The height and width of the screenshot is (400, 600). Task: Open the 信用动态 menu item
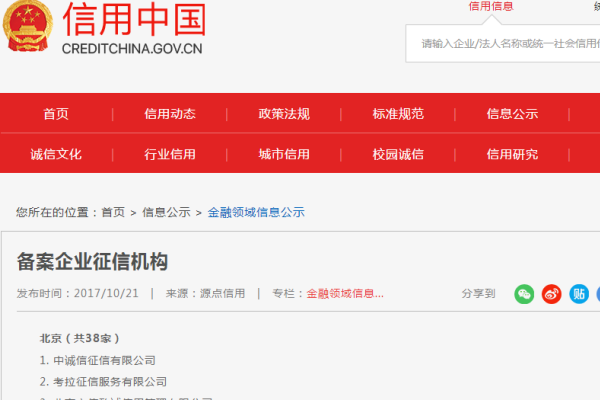[x=170, y=114]
